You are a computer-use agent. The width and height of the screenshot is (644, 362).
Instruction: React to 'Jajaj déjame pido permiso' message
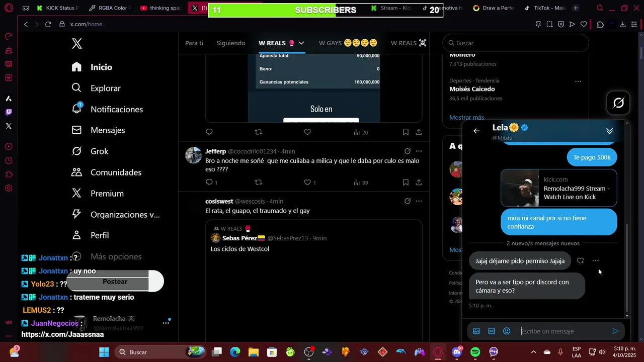[x=581, y=260]
